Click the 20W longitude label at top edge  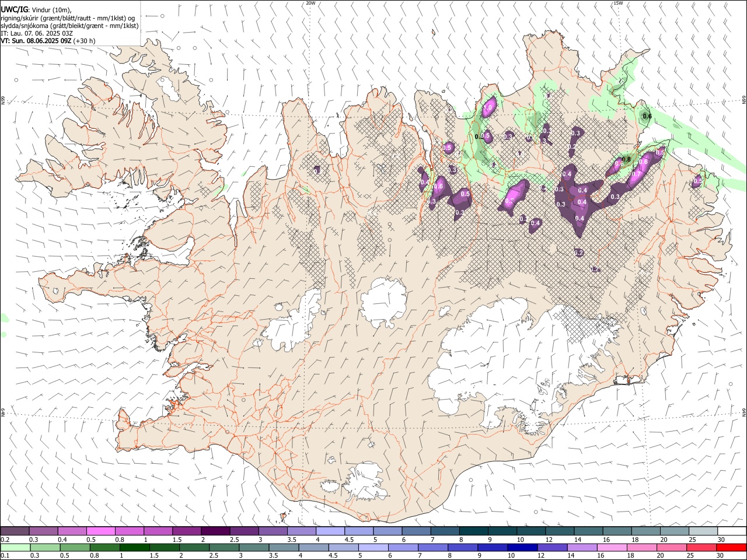click(310, 3)
